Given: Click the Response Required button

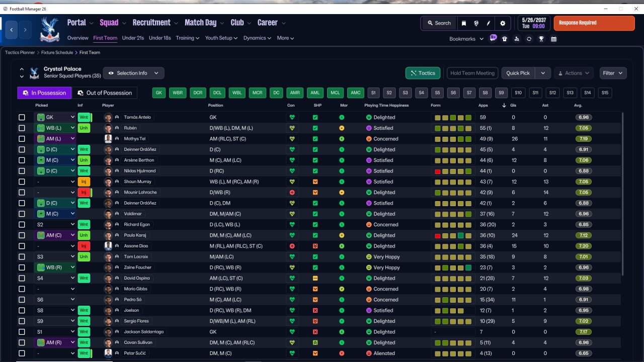Looking at the screenshot, I should point(594,23).
